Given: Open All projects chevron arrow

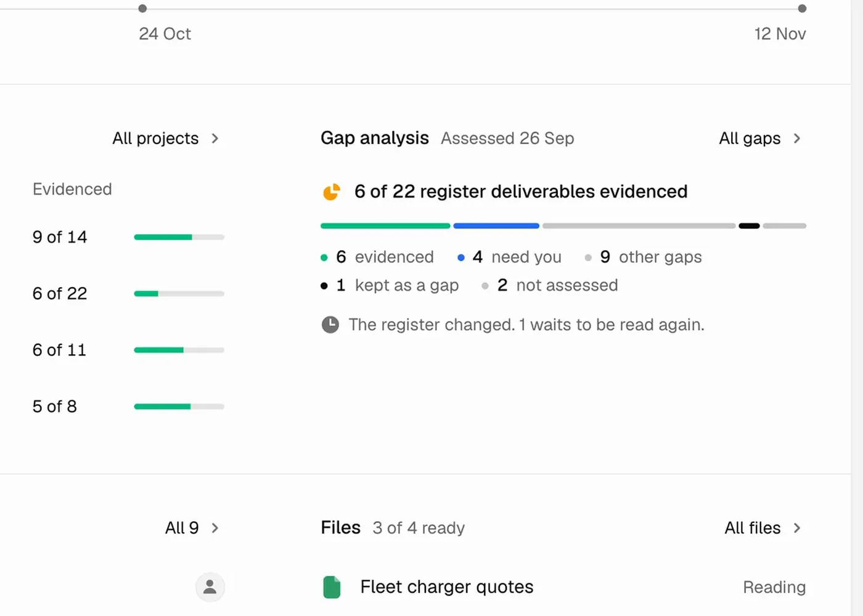Looking at the screenshot, I should (x=215, y=139).
